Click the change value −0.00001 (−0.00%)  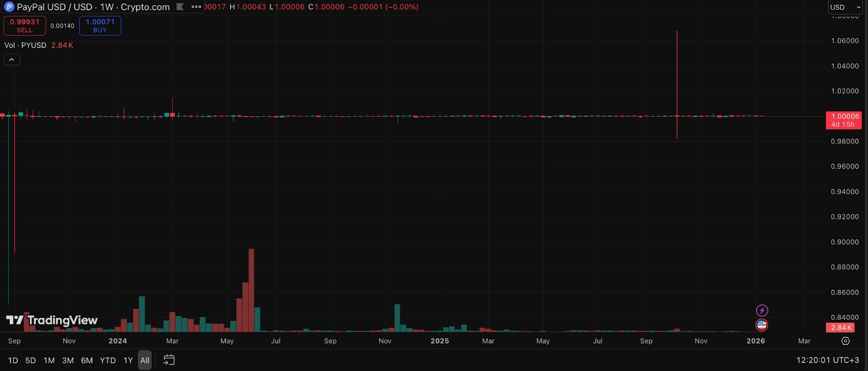coord(383,7)
